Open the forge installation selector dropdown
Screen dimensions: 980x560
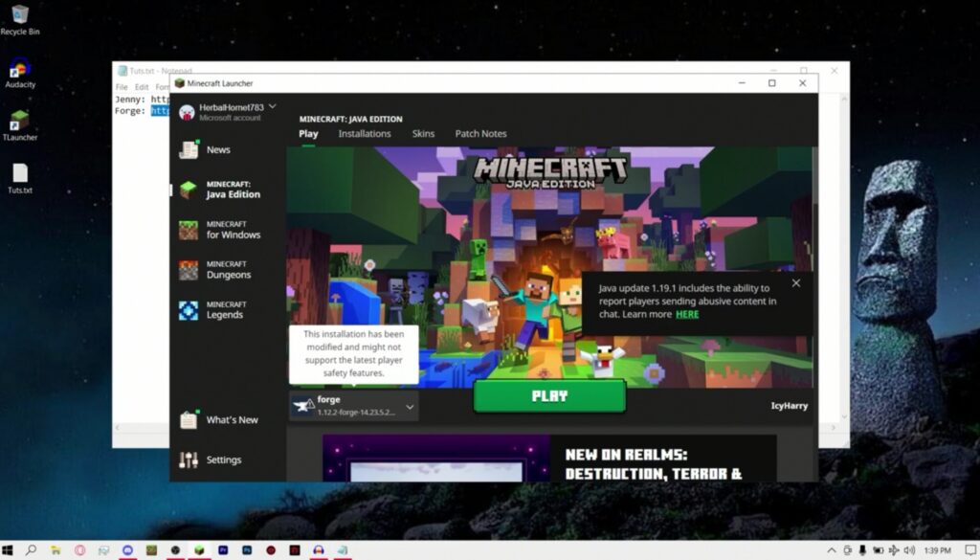pos(354,406)
